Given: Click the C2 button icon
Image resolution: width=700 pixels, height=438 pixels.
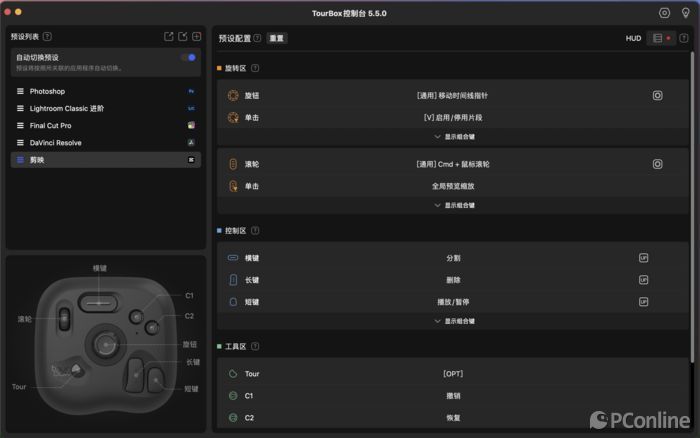Looking at the screenshot, I should (x=233, y=417).
